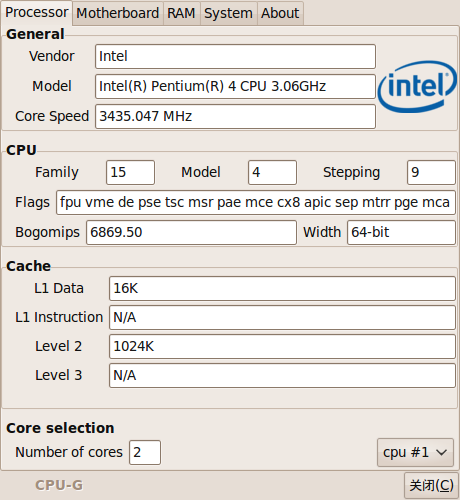Click the CPU Model field showing 4

[272, 172]
